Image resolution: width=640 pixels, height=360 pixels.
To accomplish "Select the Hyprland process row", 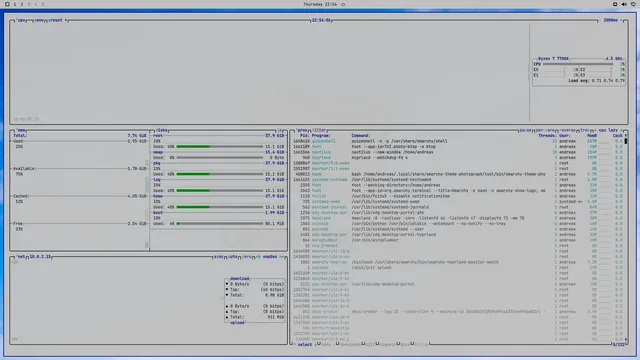I will point(457,158).
